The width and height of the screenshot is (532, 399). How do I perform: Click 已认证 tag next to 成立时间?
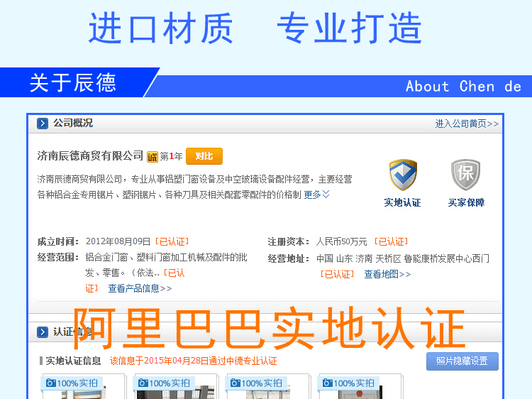[172, 241]
